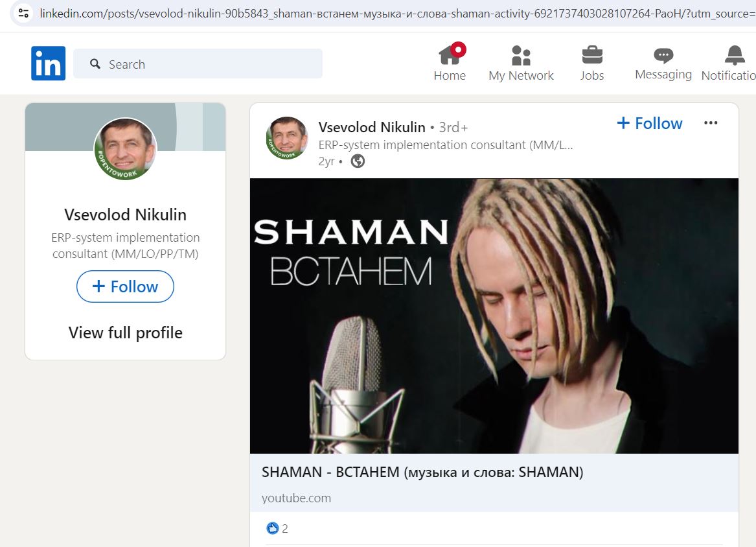The height and width of the screenshot is (547, 756).
Task: Click the Search input field
Action: 198,64
